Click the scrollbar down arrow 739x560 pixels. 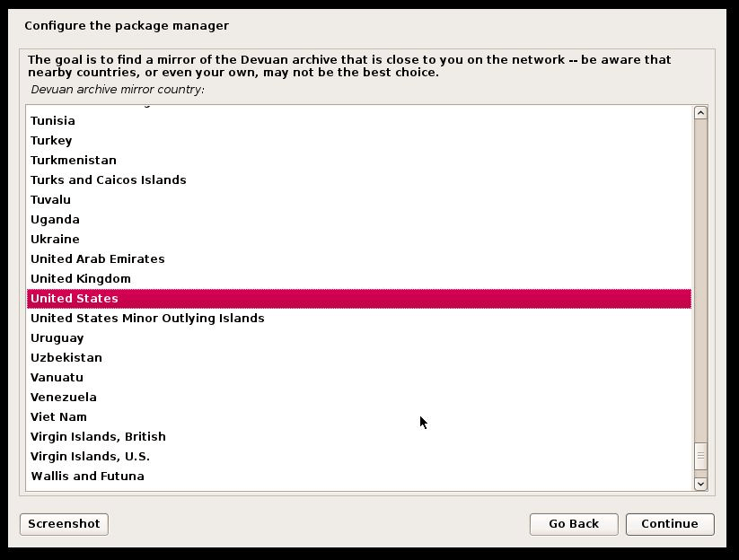tap(701, 484)
